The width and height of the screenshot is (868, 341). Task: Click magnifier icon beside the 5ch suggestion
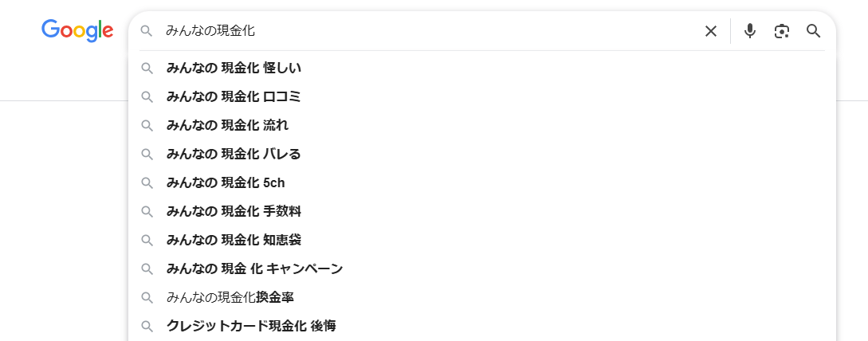click(x=147, y=183)
